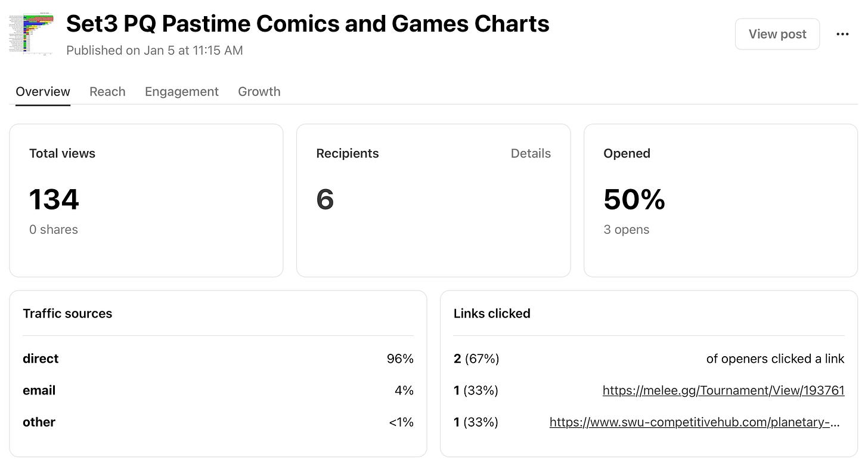Open the Engagement tab

tap(181, 92)
